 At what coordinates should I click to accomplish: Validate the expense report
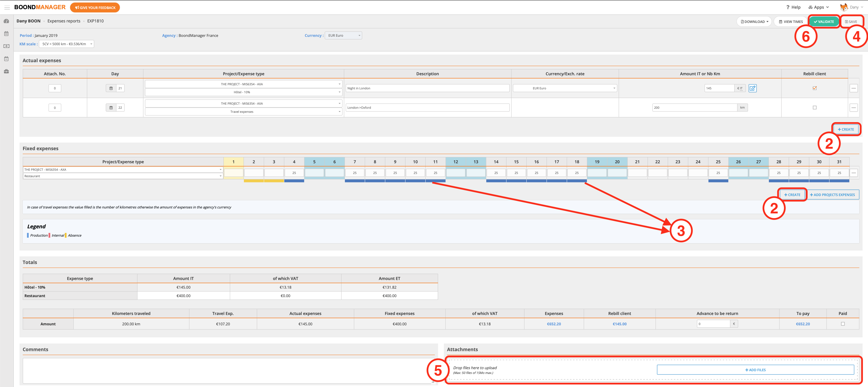pos(824,22)
